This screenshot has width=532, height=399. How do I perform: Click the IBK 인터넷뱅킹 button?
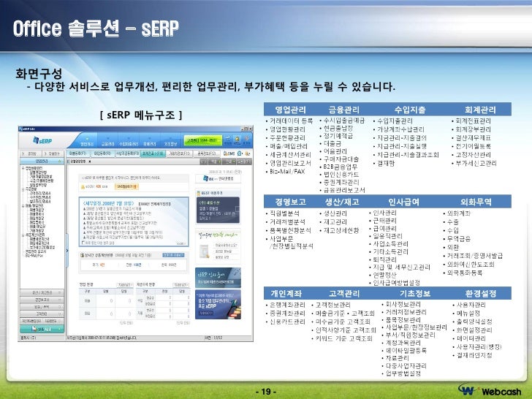click(218, 178)
